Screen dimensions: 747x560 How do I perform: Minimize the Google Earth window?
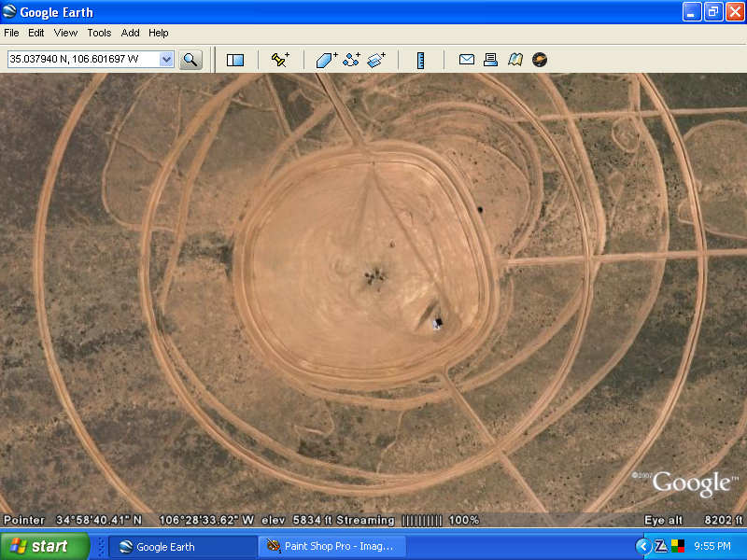[692, 12]
